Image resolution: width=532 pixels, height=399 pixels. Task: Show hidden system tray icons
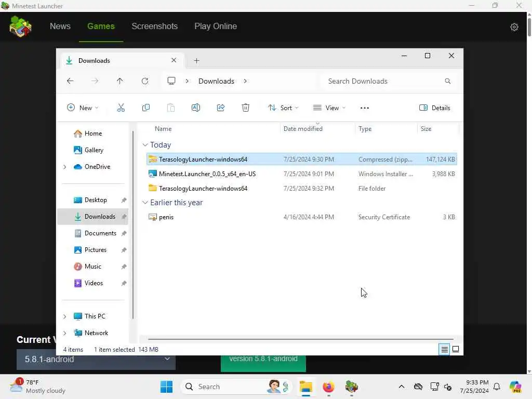coord(402,387)
